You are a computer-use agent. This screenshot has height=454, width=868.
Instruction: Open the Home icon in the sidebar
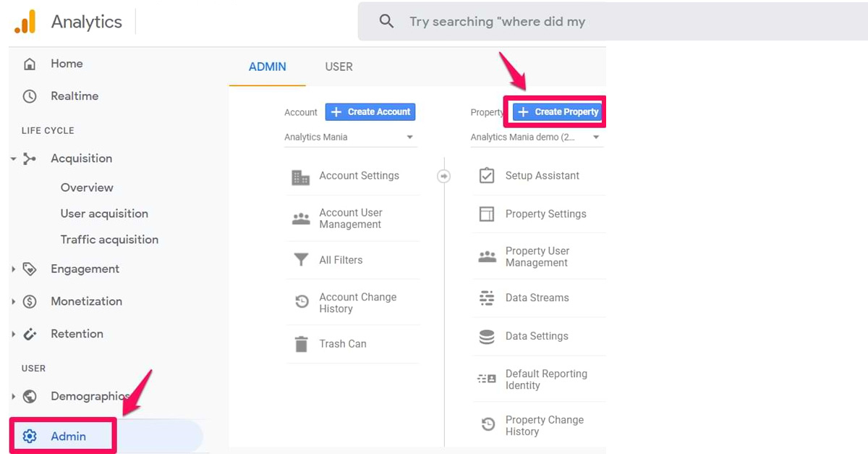30,64
